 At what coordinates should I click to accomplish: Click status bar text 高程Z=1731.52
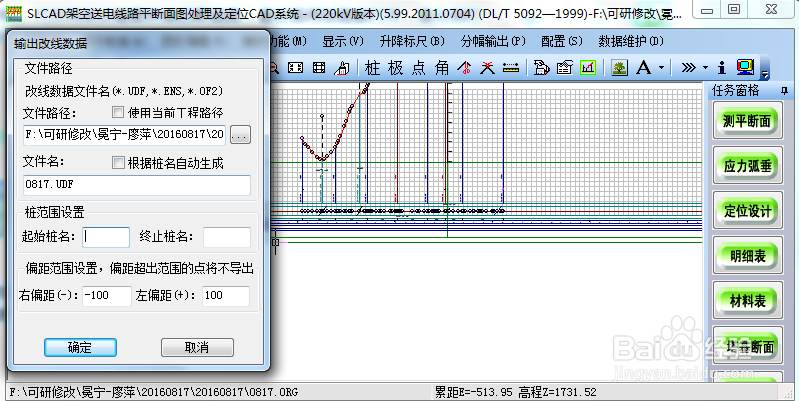557,392
